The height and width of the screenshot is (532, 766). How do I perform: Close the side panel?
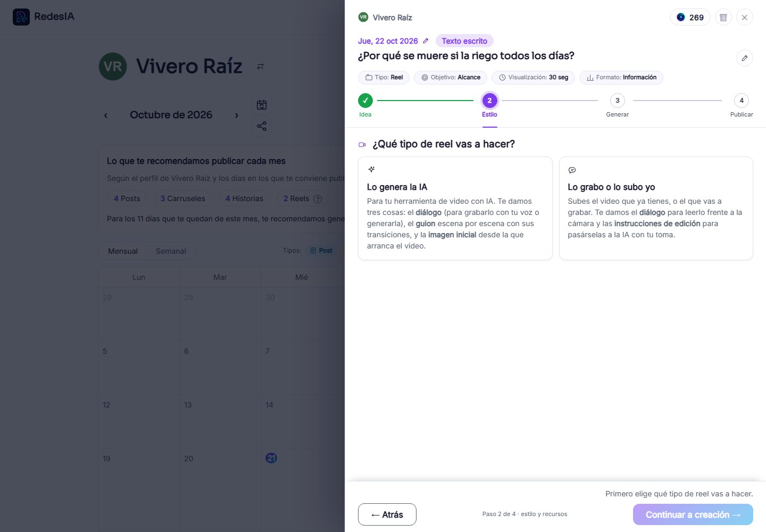(x=745, y=18)
